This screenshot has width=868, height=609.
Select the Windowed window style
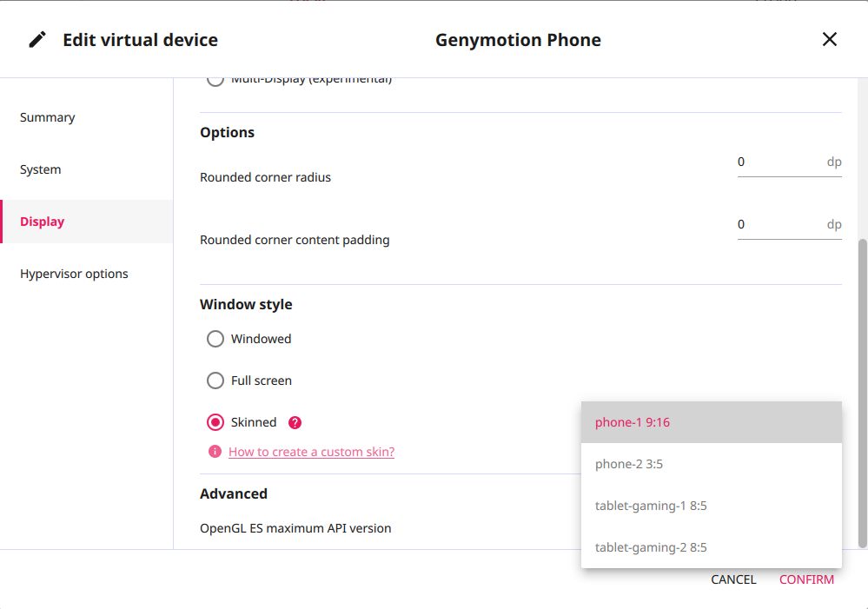tap(215, 339)
